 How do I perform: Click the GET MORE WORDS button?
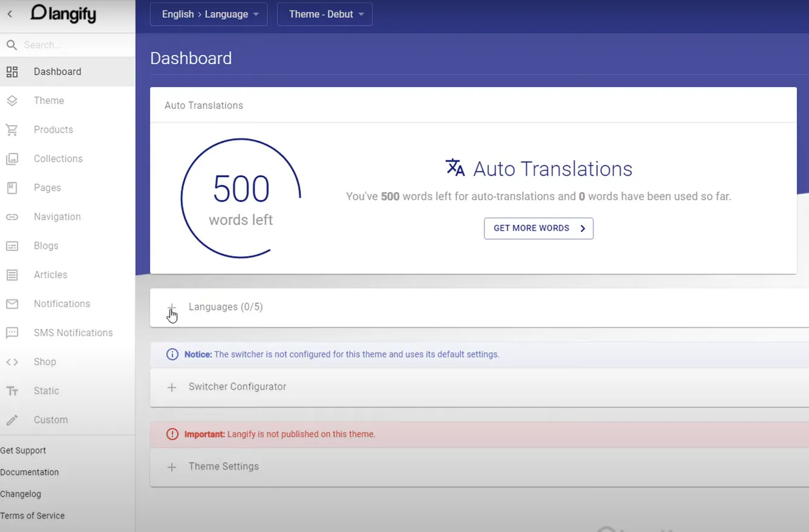coord(539,229)
